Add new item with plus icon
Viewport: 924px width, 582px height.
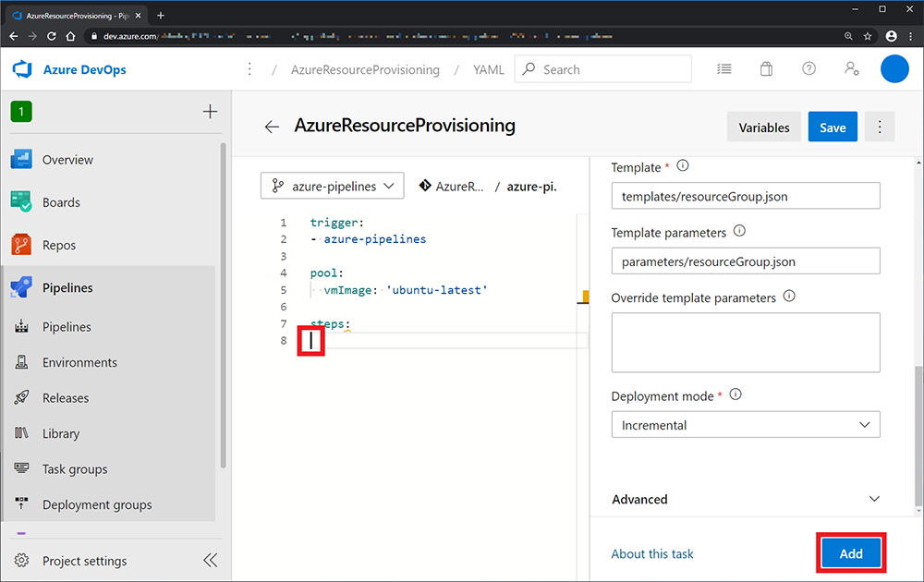pos(210,112)
